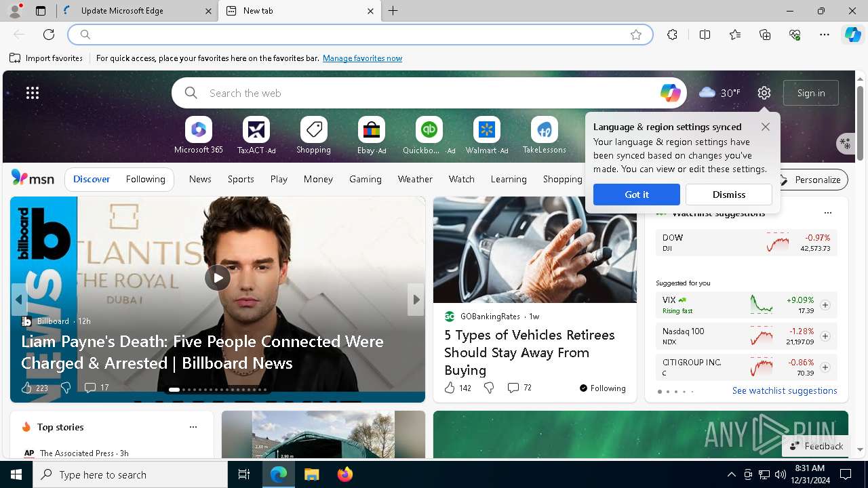Open Settings and more ellipsis menu
Screen dimensions: 868x488
[825, 35]
